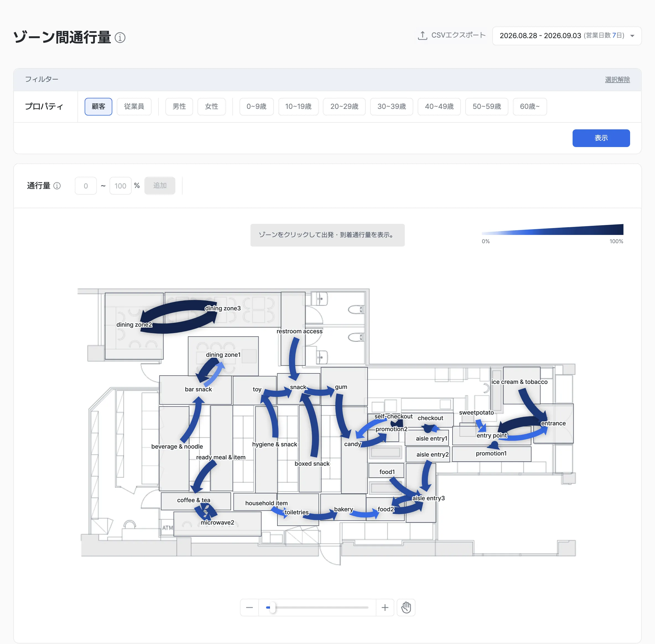This screenshot has width=655, height=644.
Task: Select the hand pan tool icon
Action: pos(406,608)
